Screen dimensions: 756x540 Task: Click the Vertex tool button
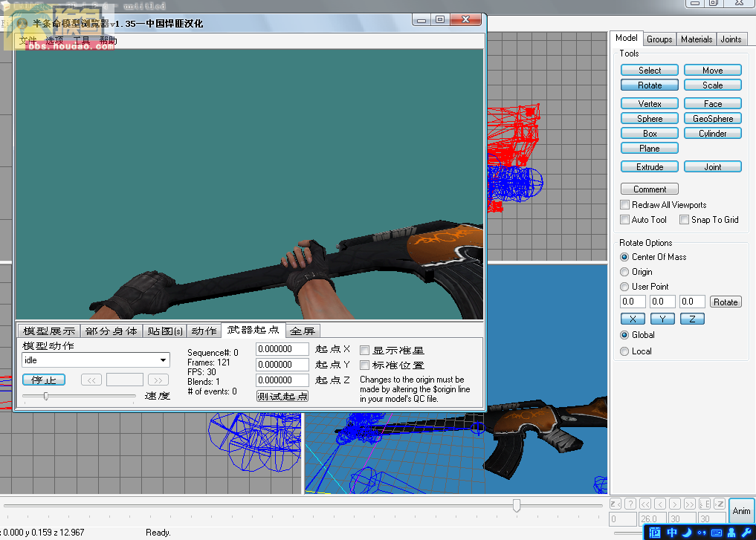coord(650,103)
